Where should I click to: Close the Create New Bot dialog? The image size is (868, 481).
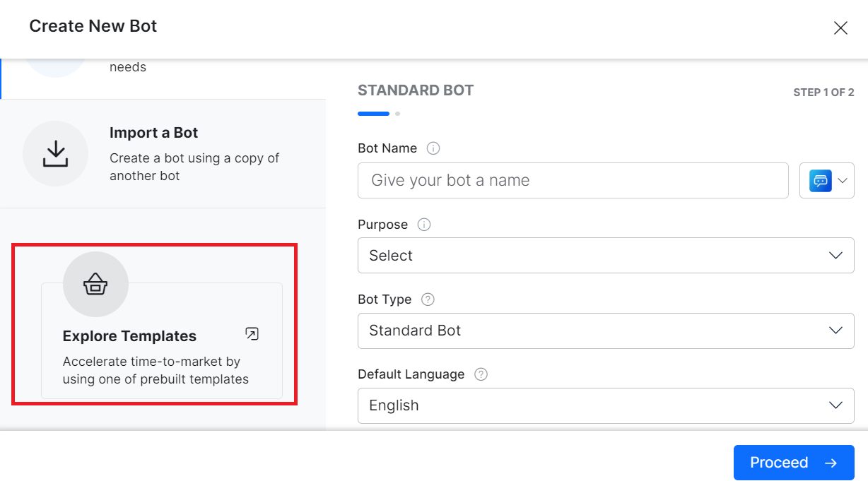tap(840, 28)
